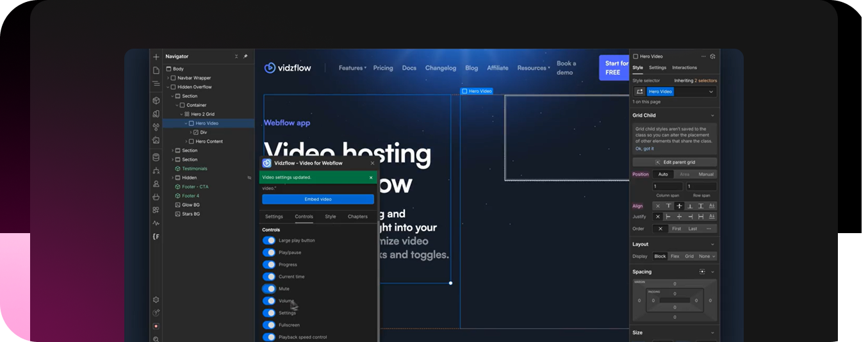
Task: Click the Column span input field
Action: click(x=667, y=186)
